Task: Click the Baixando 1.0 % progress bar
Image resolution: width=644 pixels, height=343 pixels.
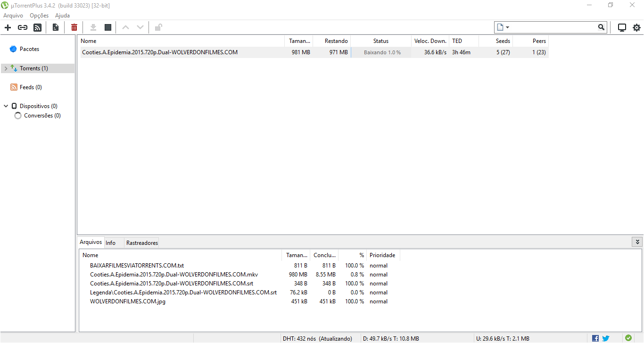Action: pyautogui.click(x=381, y=52)
